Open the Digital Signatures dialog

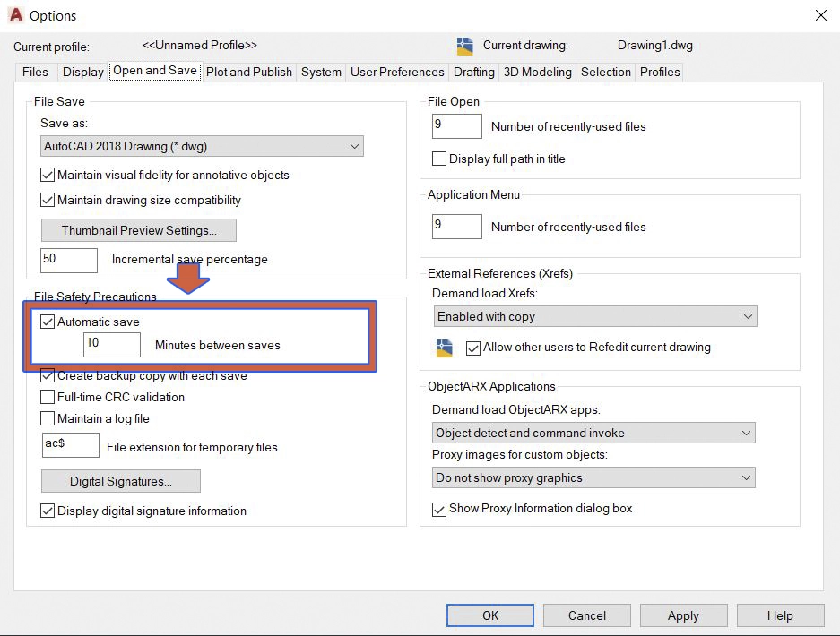[x=121, y=481]
